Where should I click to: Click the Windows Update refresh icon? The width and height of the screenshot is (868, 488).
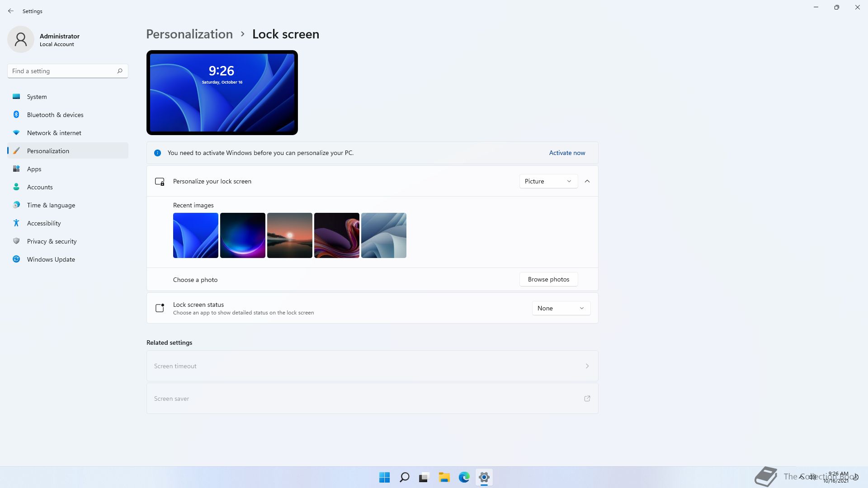tap(16, 259)
